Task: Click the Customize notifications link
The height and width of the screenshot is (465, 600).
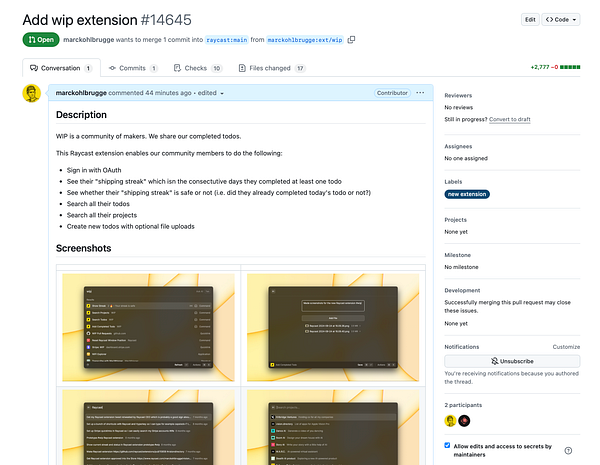Action: click(x=566, y=347)
